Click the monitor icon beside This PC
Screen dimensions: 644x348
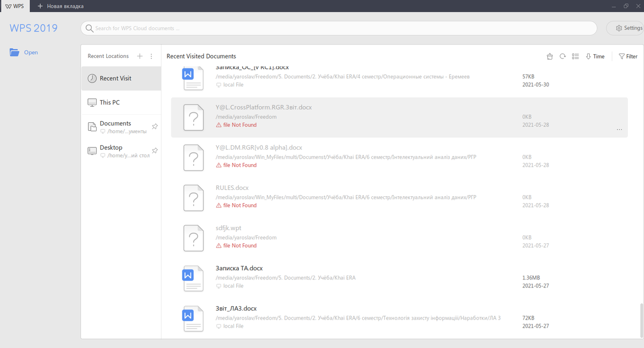click(x=92, y=102)
